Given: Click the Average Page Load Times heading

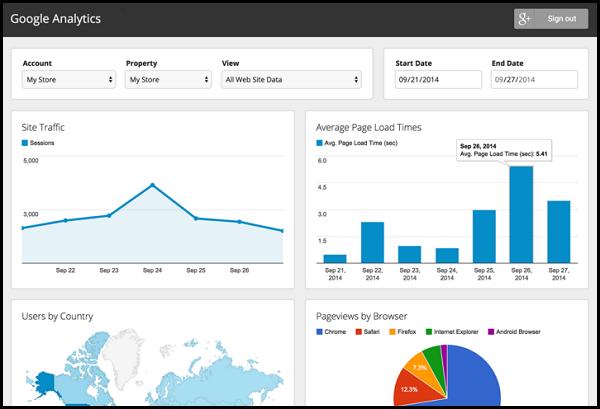Looking at the screenshot, I should coord(368,127).
